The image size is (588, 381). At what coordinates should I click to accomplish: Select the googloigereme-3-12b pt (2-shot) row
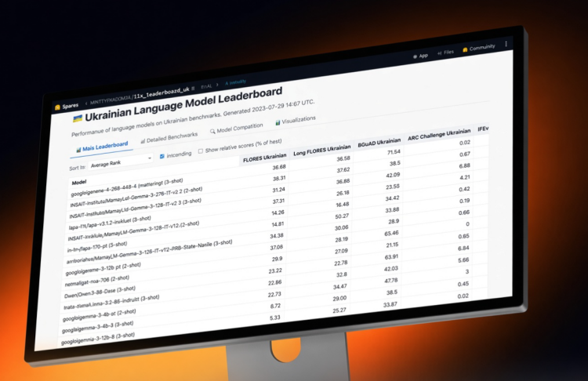pos(103,269)
